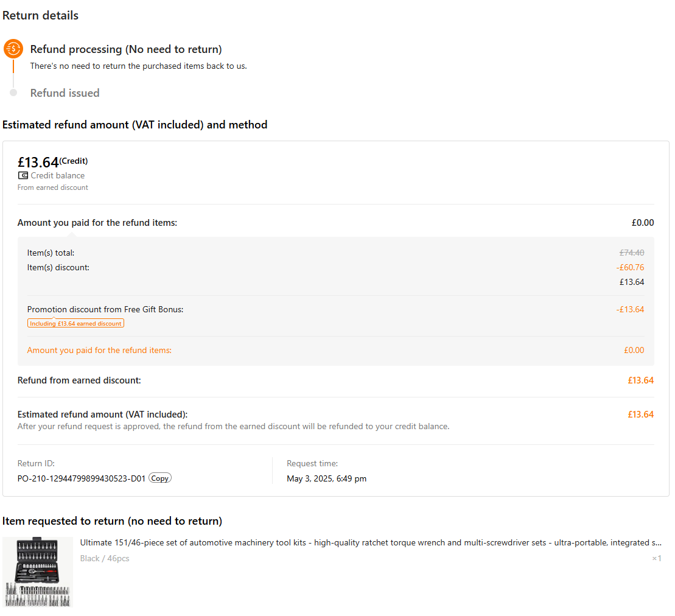675x616 pixels.
Task: Click the -£60.76 item discount value
Action: [630, 267]
